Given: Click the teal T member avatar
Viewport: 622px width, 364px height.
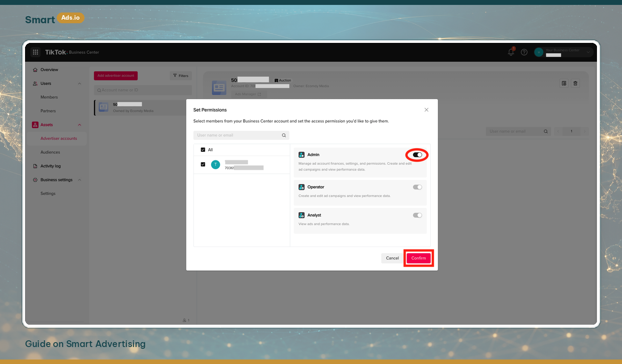Looking at the screenshot, I should 216,164.
